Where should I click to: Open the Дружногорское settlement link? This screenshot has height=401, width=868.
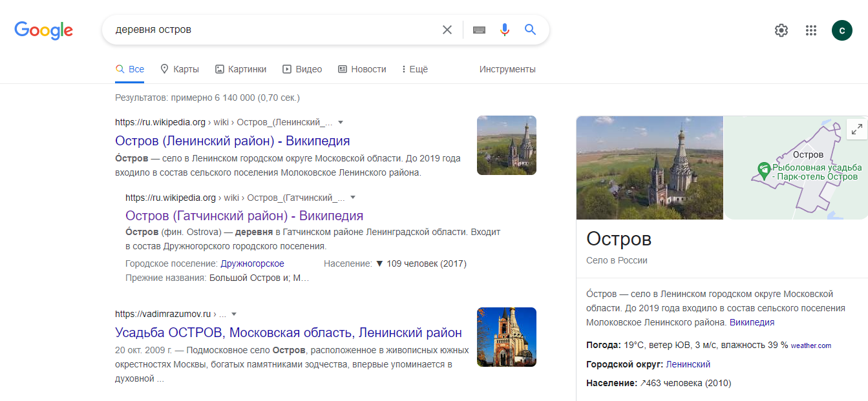[252, 263]
